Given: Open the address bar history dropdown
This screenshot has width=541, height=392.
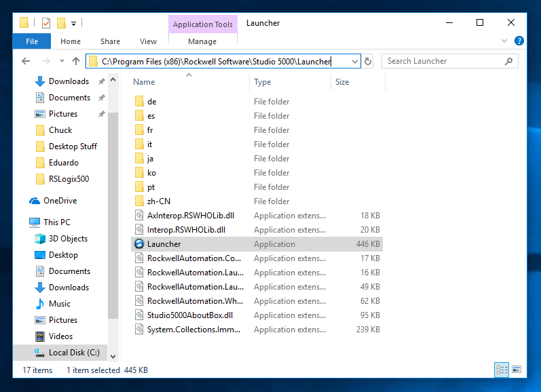Looking at the screenshot, I should pyautogui.click(x=355, y=61).
